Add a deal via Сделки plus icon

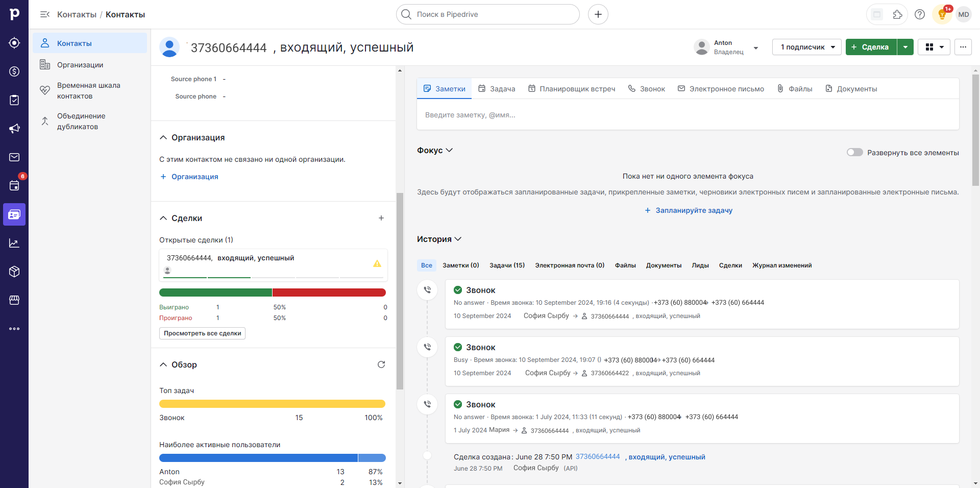pos(381,218)
